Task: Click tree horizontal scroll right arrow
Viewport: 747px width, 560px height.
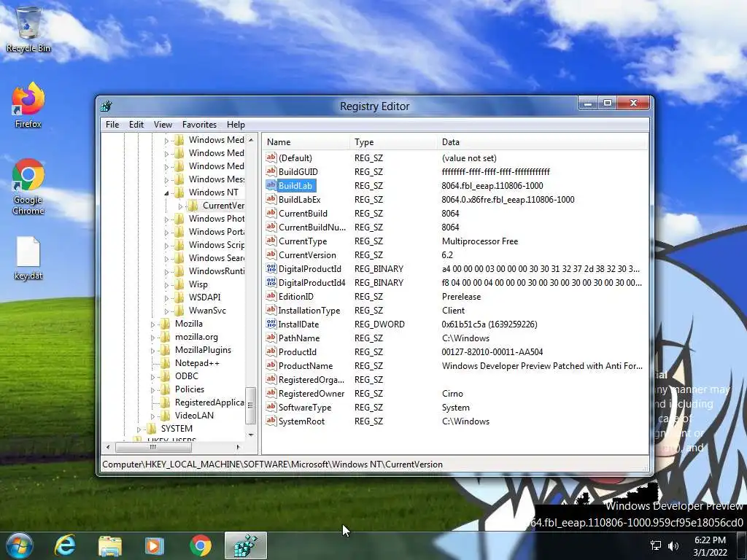Action: click(239, 447)
